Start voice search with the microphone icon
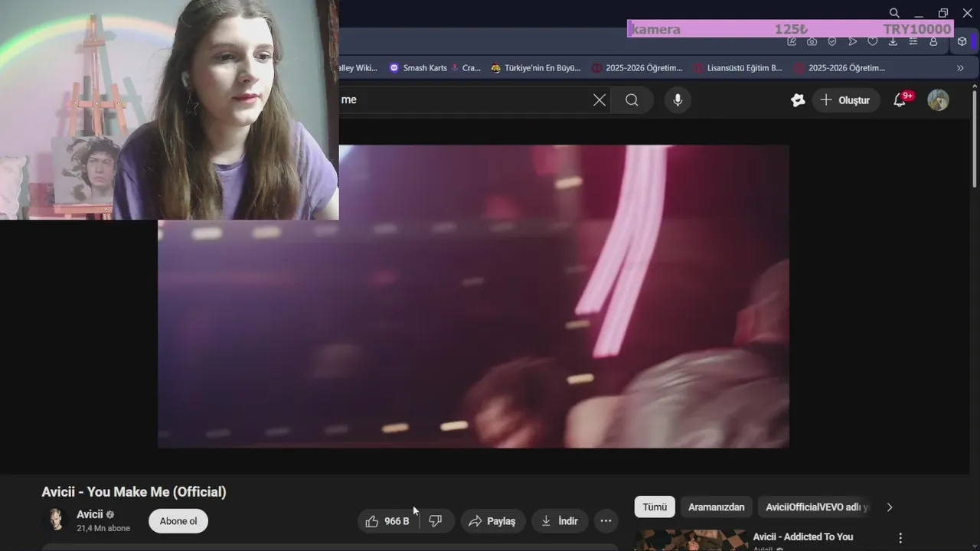 click(x=678, y=100)
